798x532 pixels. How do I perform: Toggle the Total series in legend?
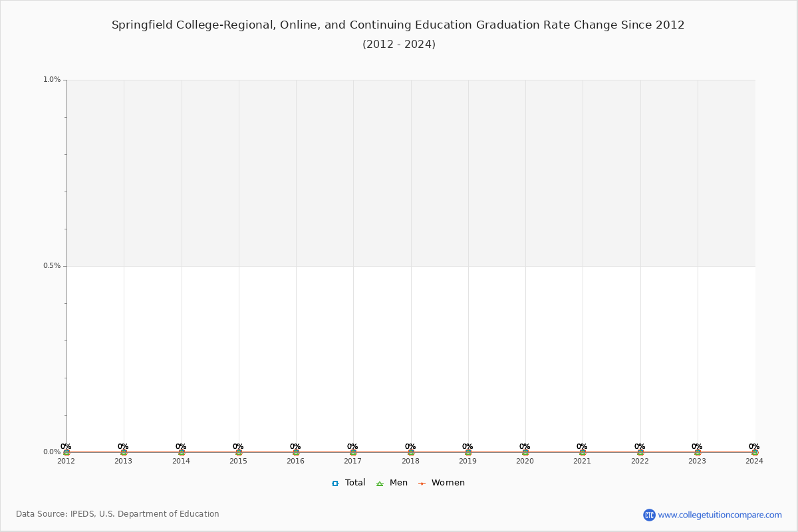coord(348,483)
